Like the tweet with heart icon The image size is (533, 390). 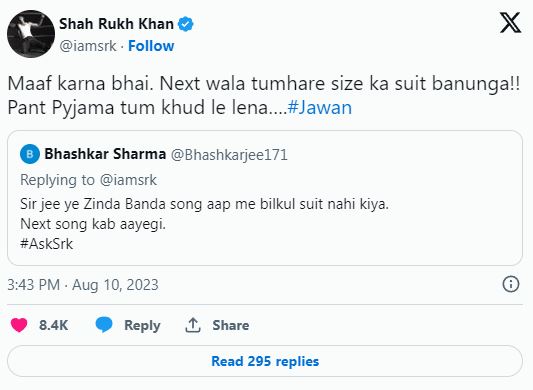click(19, 325)
